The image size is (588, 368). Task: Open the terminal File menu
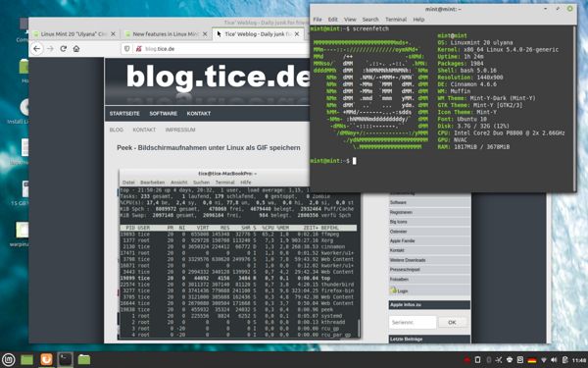pos(318,20)
